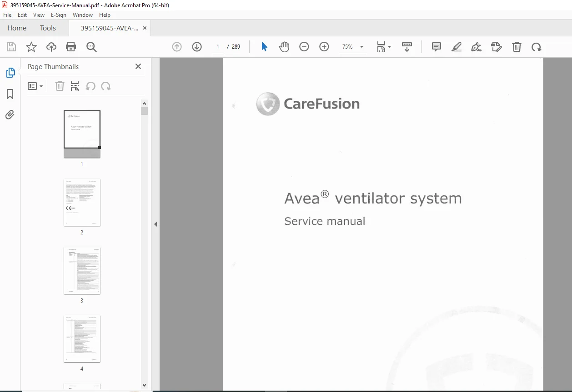Open page extraction icon in thumbnails panel
This screenshot has width=572, height=392.
click(75, 86)
